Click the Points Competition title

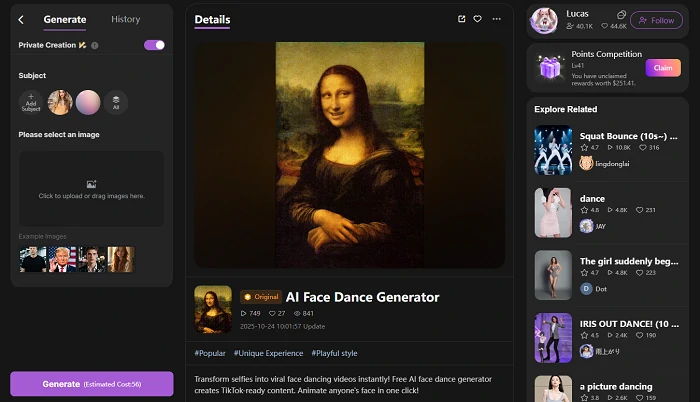coord(607,54)
